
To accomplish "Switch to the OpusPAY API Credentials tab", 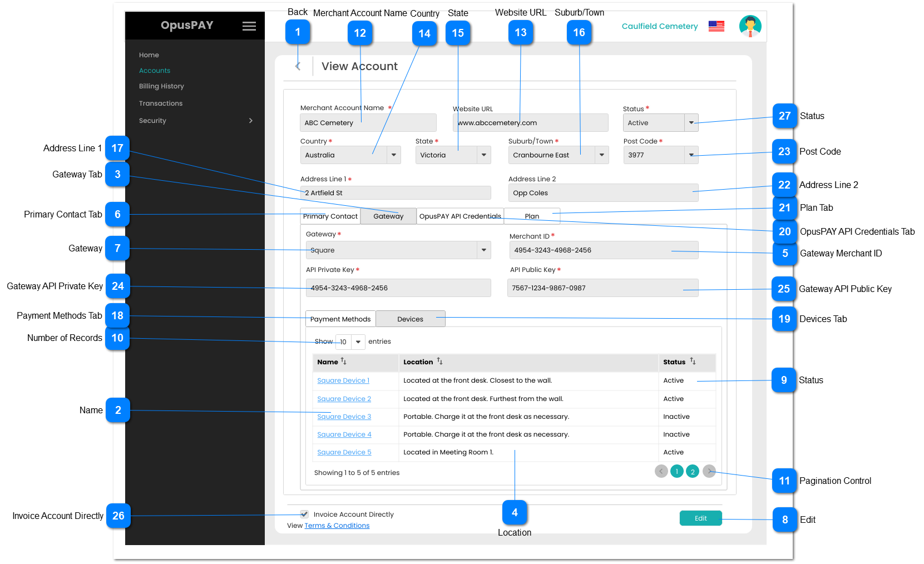I will point(460,216).
